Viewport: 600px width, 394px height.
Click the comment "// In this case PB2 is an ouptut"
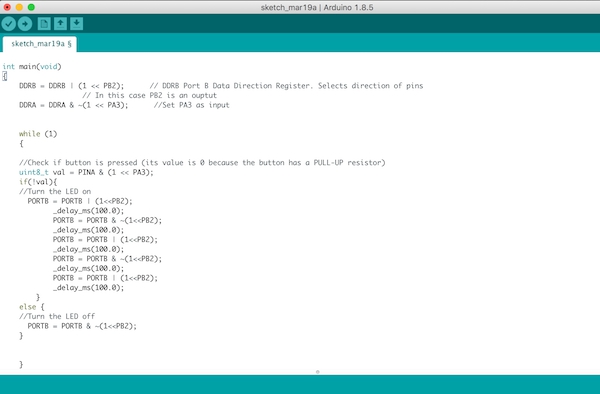pos(149,95)
